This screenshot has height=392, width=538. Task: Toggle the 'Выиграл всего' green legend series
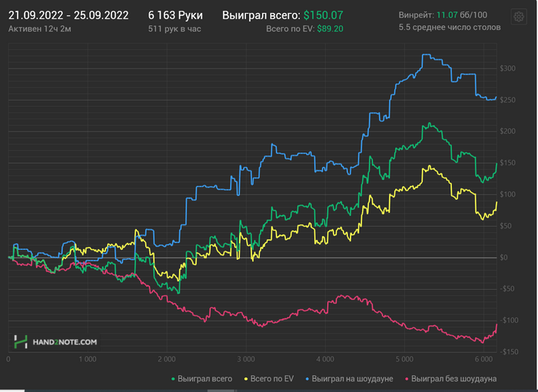click(x=201, y=379)
